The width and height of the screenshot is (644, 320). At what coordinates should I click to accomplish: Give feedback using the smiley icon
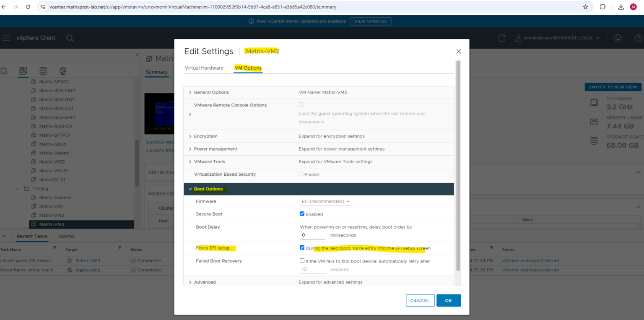(618, 38)
